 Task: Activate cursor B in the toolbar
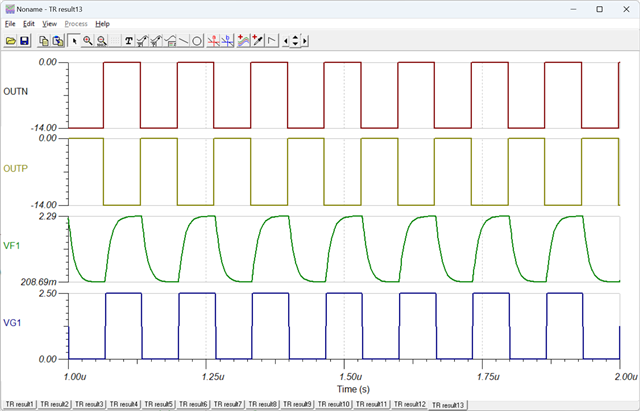pos(227,41)
